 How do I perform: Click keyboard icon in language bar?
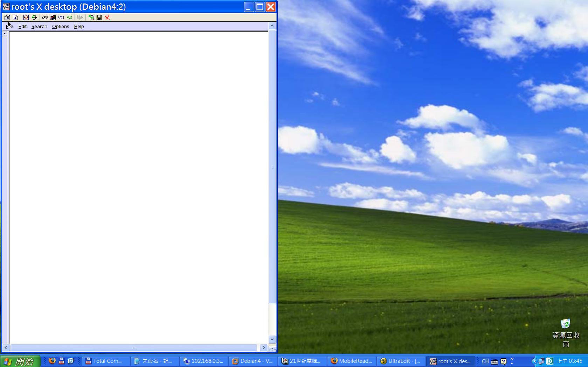(x=494, y=361)
